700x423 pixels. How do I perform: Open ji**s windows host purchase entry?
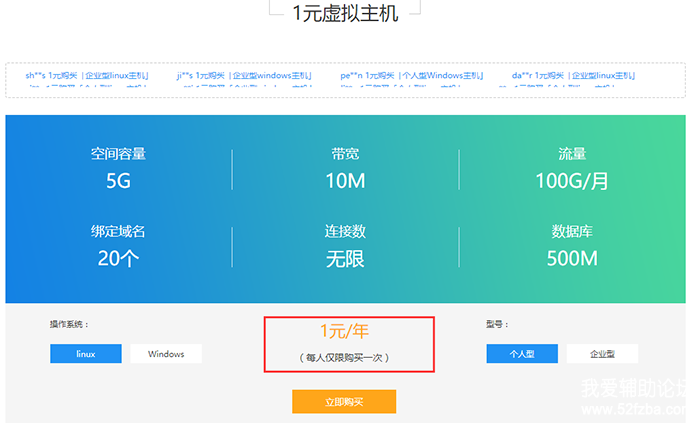[243, 75]
